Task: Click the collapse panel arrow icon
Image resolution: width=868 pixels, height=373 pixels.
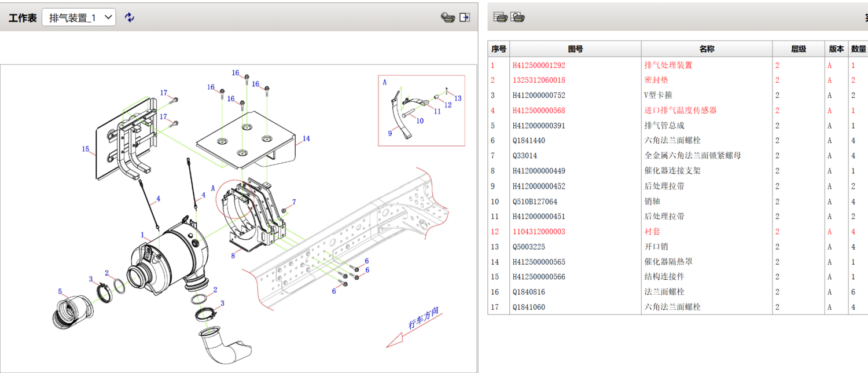Action: coord(465,17)
